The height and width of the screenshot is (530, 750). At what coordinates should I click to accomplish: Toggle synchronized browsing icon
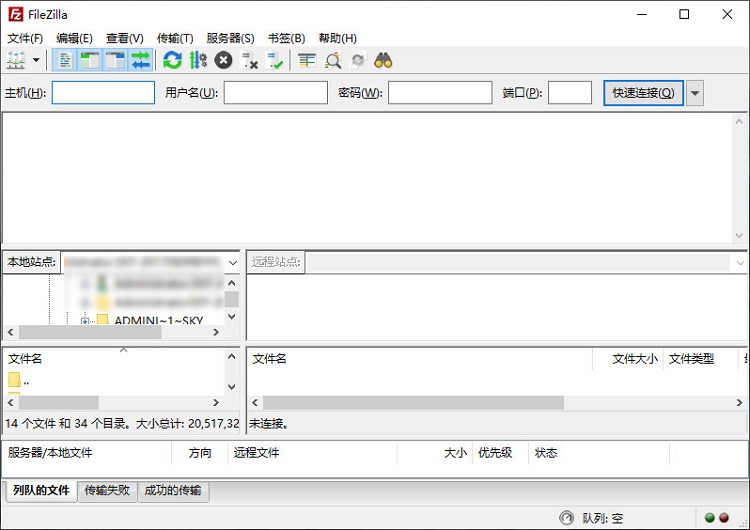point(358,60)
